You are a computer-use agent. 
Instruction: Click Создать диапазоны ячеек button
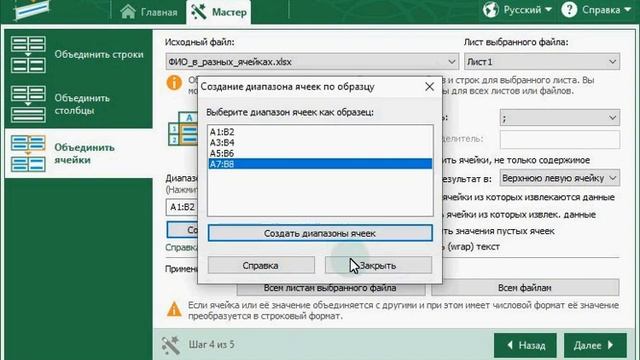coord(320,233)
